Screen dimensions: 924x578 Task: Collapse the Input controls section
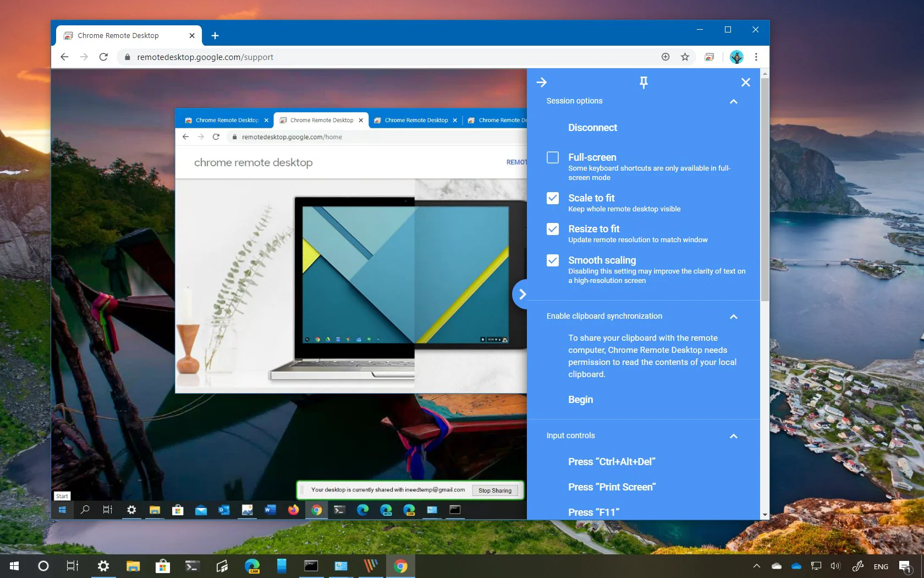pyautogui.click(x=733, y=436)
